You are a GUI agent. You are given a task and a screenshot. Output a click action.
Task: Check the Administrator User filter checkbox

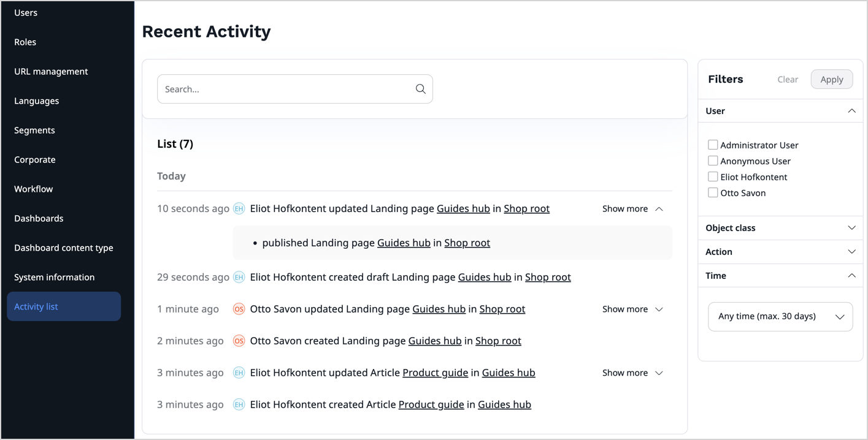[713, 145]
